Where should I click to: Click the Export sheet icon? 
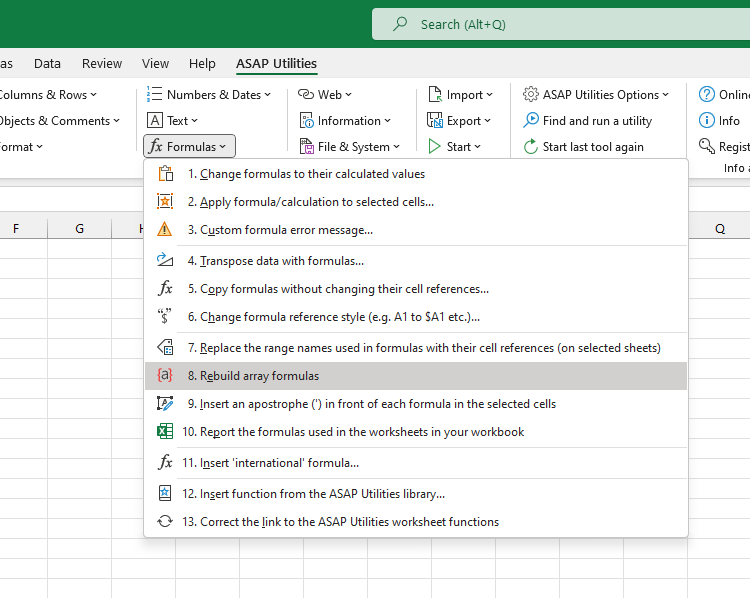[x=435, y=121]
